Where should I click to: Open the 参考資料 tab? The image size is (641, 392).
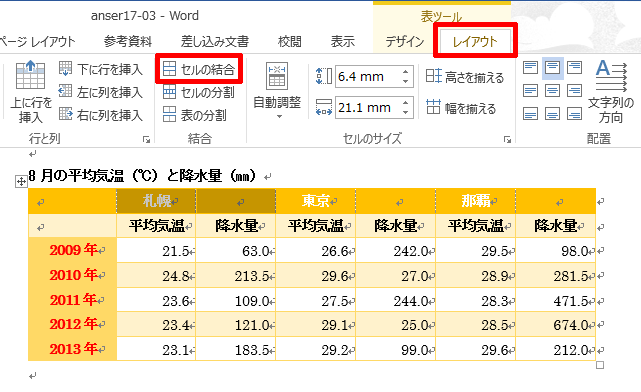tap(128, 42)
